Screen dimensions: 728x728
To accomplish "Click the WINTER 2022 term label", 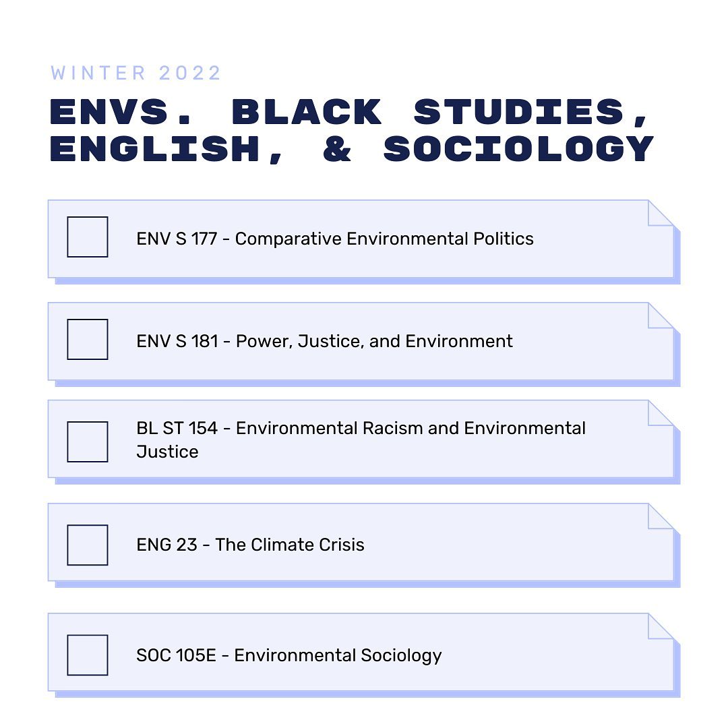I will pos(136,73).
